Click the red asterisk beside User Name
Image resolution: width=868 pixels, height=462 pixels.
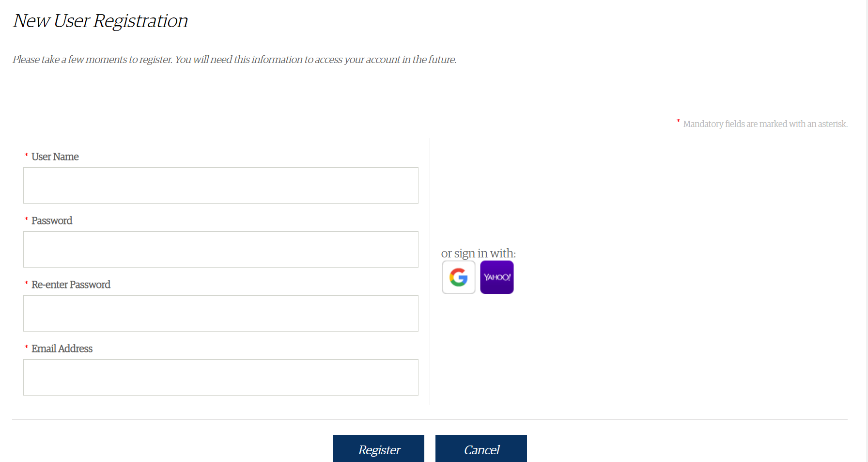click(26, 155)
